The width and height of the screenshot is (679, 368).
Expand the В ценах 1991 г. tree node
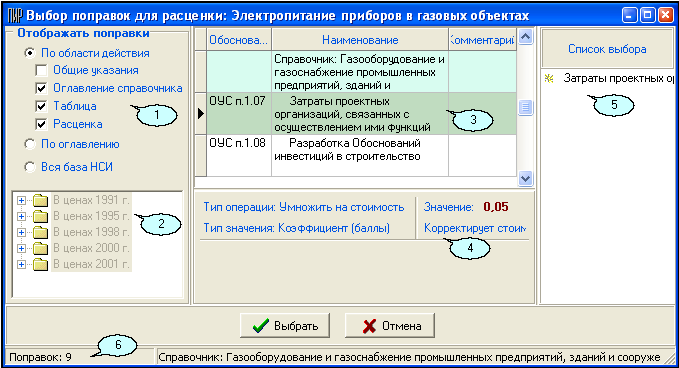[x=21, y=200]
